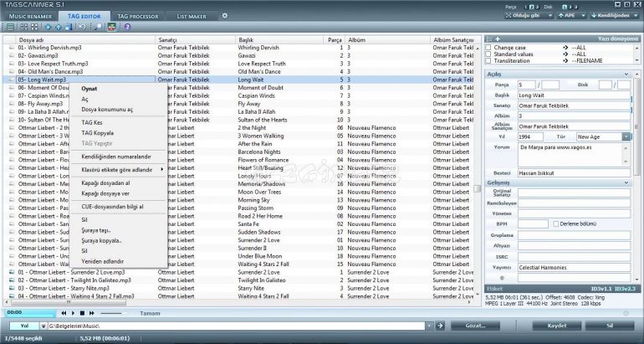The width and height of the screenshot is (644, 344).
Task: Click the fast-forward playback button
Action: (x=92, y=313)
